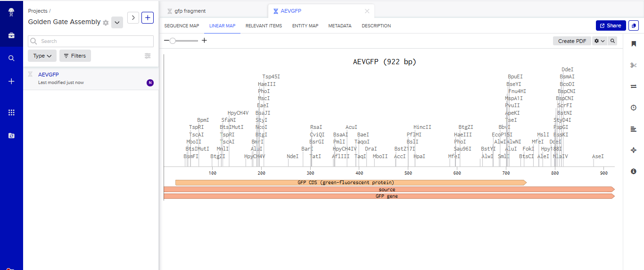Click the global search magnifier in left sidebar
The width and height of the screenshot is (644, 270).
(x=11, y=58)
